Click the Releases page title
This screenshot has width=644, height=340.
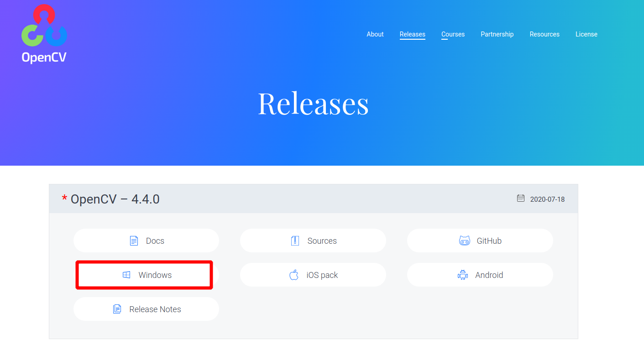pos(313,103)
